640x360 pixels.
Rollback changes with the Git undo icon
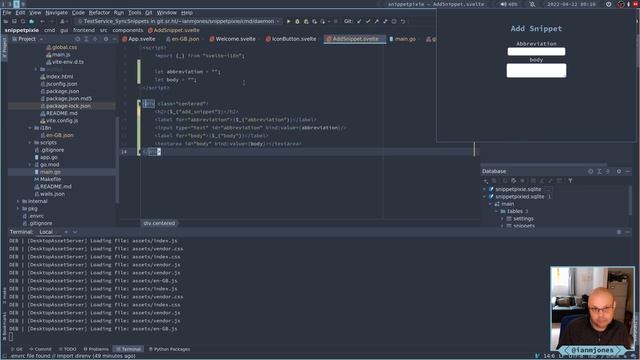403,21
